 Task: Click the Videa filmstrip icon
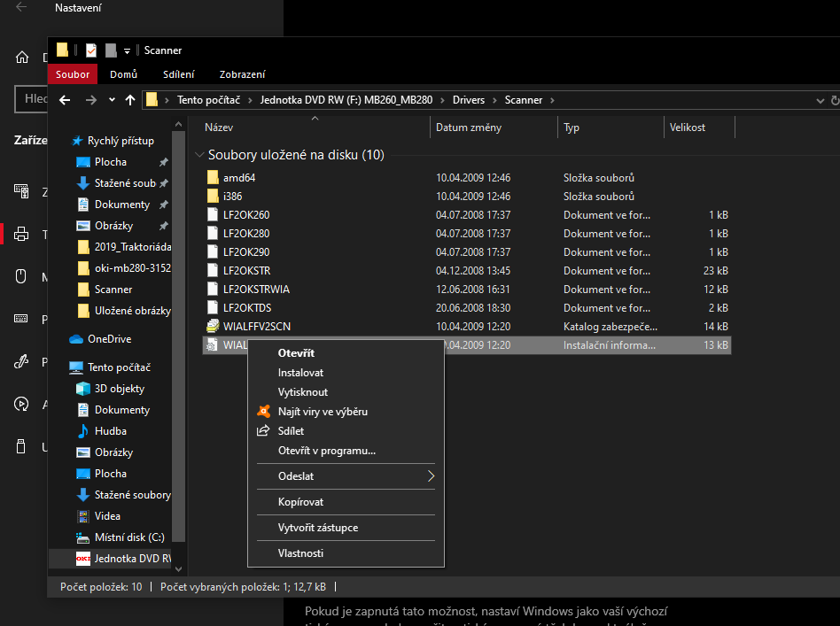coord(83,516)
